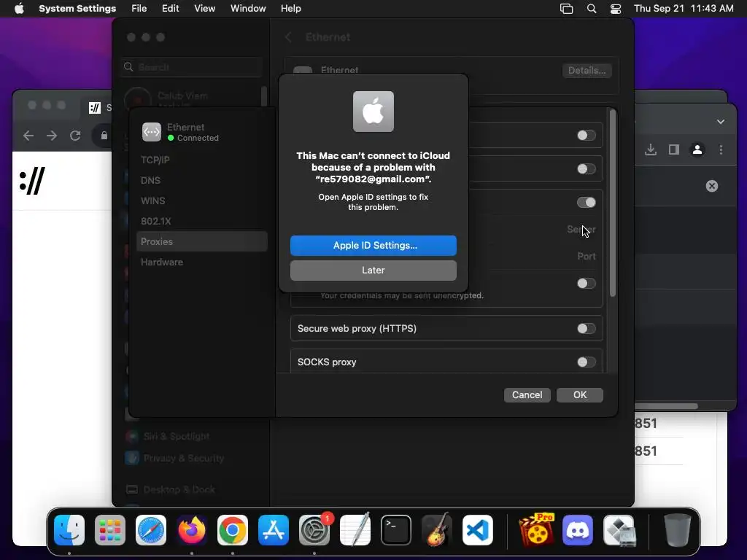Select DNS section in sidebar
Screen dimensions: 747x560
(x=202, y=181)
